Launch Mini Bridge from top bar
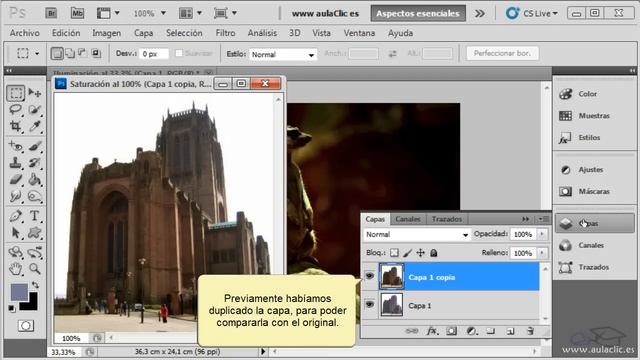Viewport: 640px width, 360px height. (x=77, y=13)
